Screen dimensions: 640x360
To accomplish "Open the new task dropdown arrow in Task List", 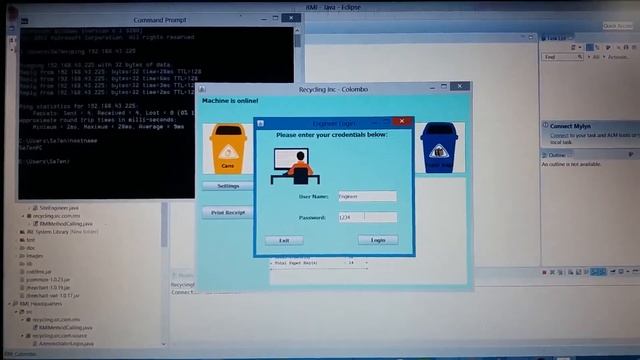I will pyautogui.click(x=580, y=48).
